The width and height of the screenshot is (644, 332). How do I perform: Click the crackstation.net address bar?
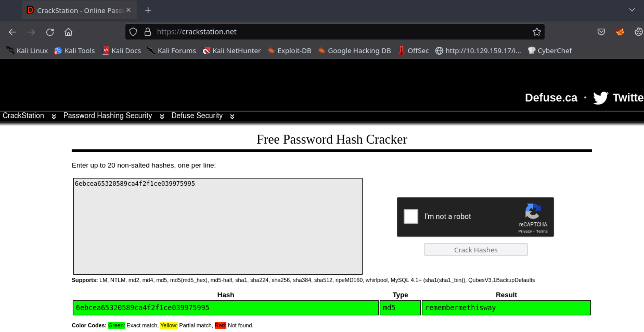point(335,32)
